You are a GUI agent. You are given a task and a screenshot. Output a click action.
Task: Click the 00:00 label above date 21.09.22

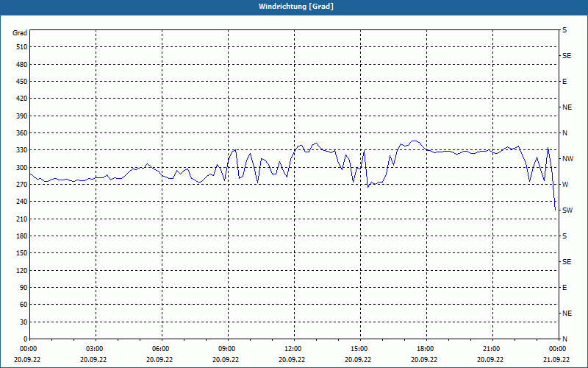pos(556,349)
